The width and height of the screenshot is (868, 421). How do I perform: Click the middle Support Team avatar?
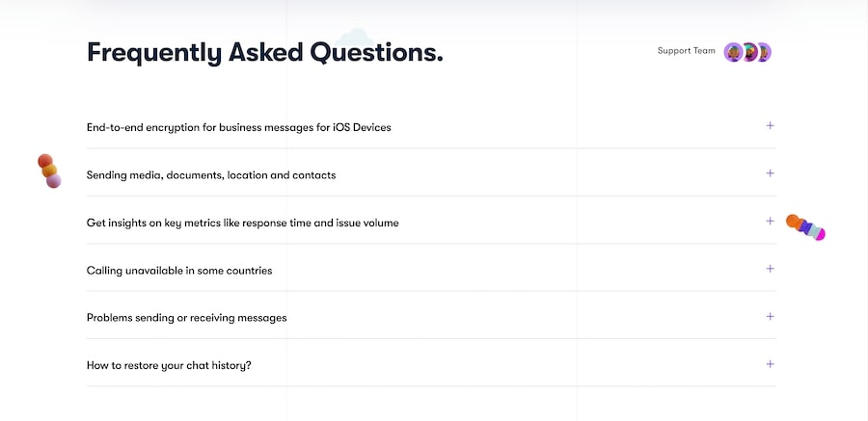pos(748,52)
